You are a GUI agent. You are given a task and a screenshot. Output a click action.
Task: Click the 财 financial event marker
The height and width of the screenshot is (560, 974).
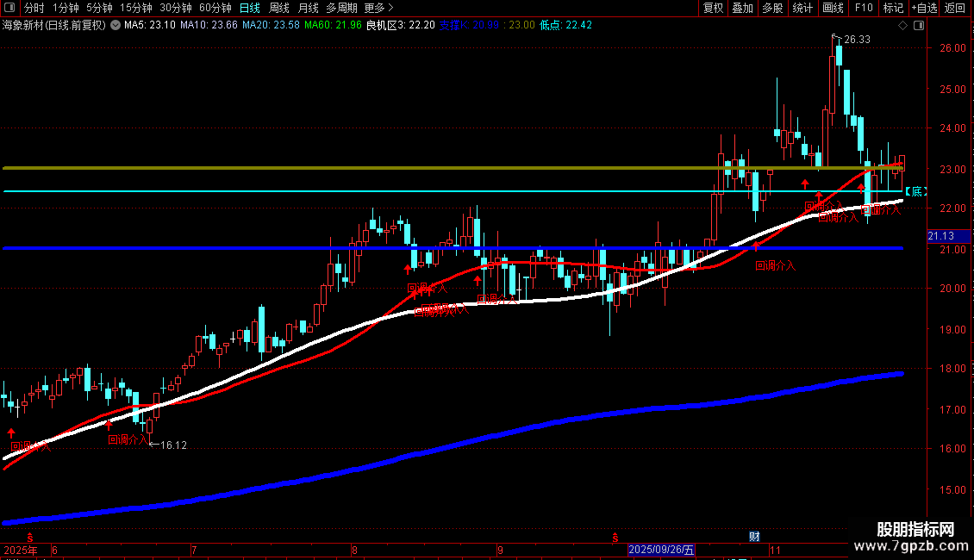754,537
